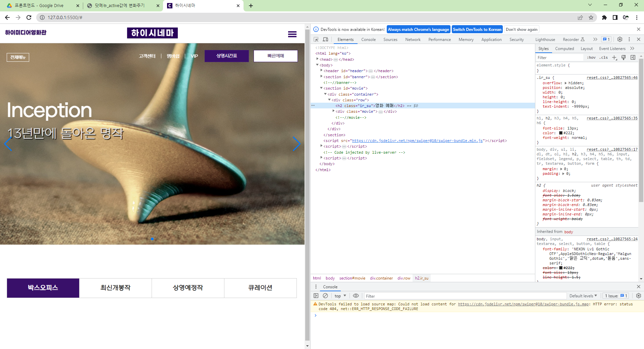The image size is (644, 349).
Task: Open the Layout tab in Styles pane
Action: click(x=587, y=49)
